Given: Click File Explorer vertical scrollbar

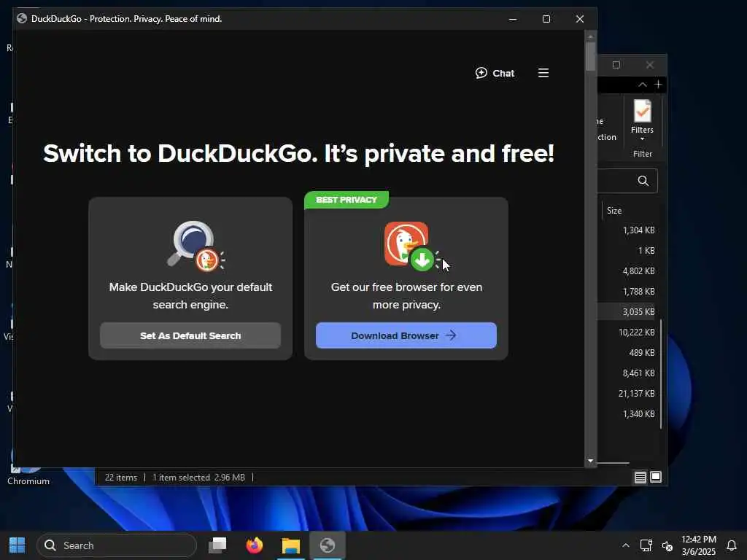Looking at the screenshot, I should pyautogui.click(x=661, y=374).
